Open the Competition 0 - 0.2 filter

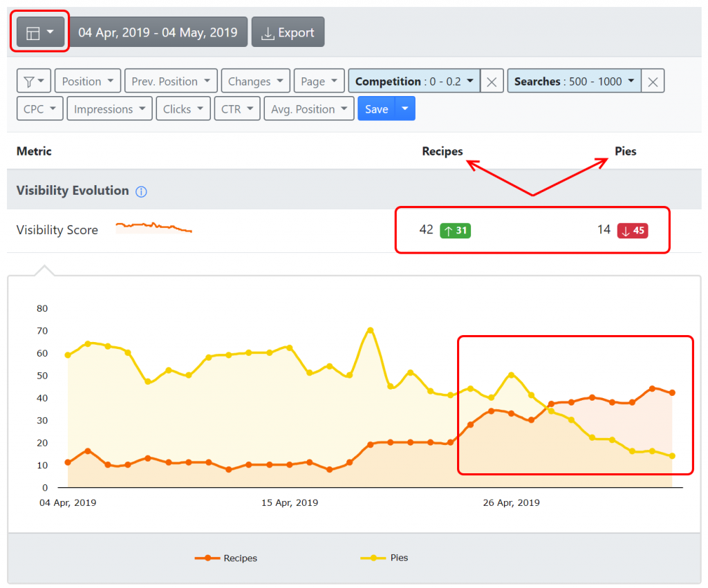[x=414, y=82]
